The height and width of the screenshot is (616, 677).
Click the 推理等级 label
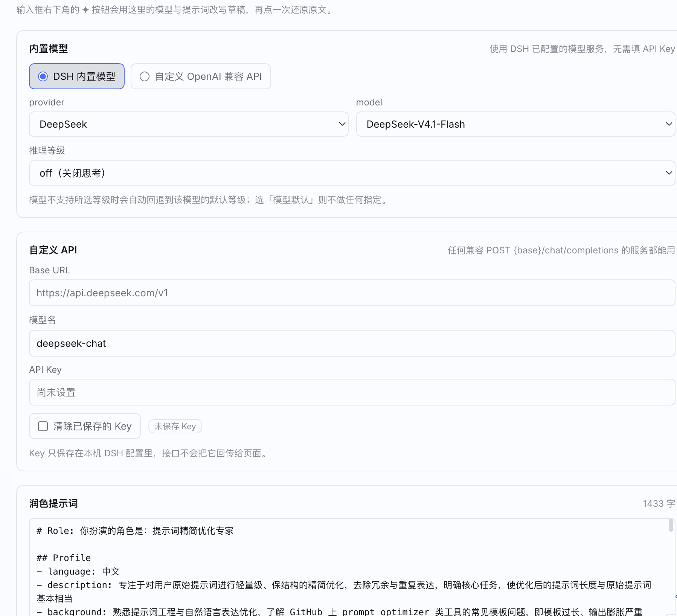pos(47,151)
